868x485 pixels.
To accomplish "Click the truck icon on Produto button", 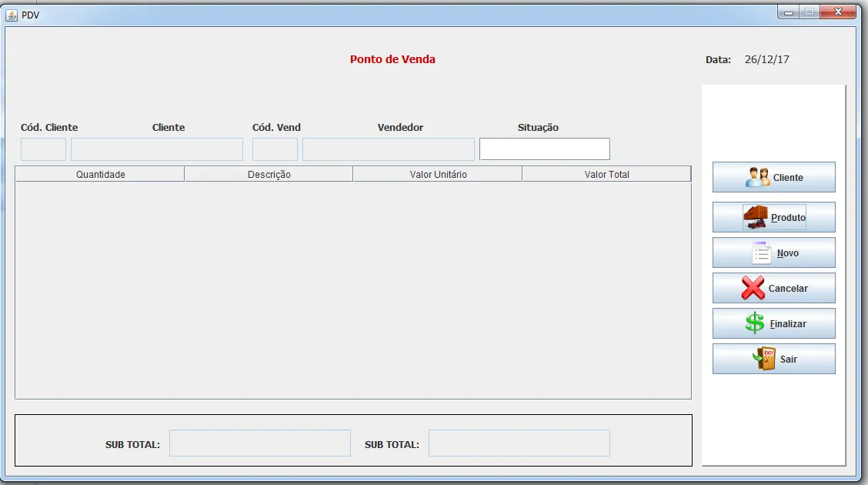I will click(755, 217).
